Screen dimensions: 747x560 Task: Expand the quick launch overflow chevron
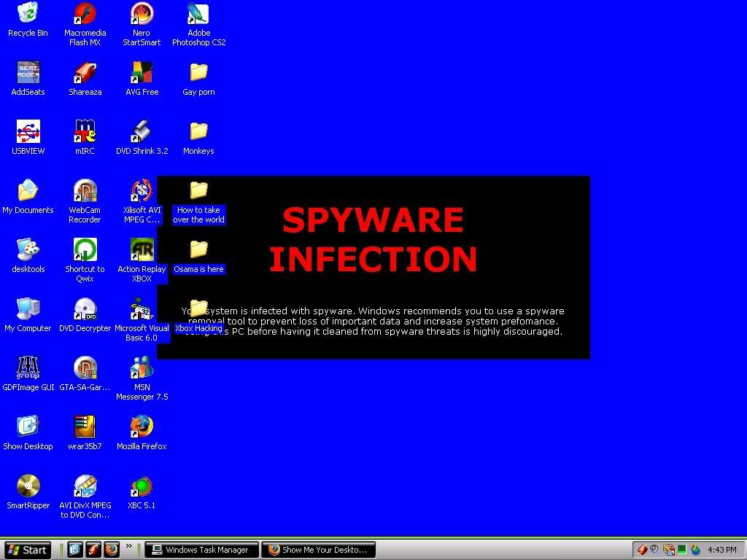128,545
